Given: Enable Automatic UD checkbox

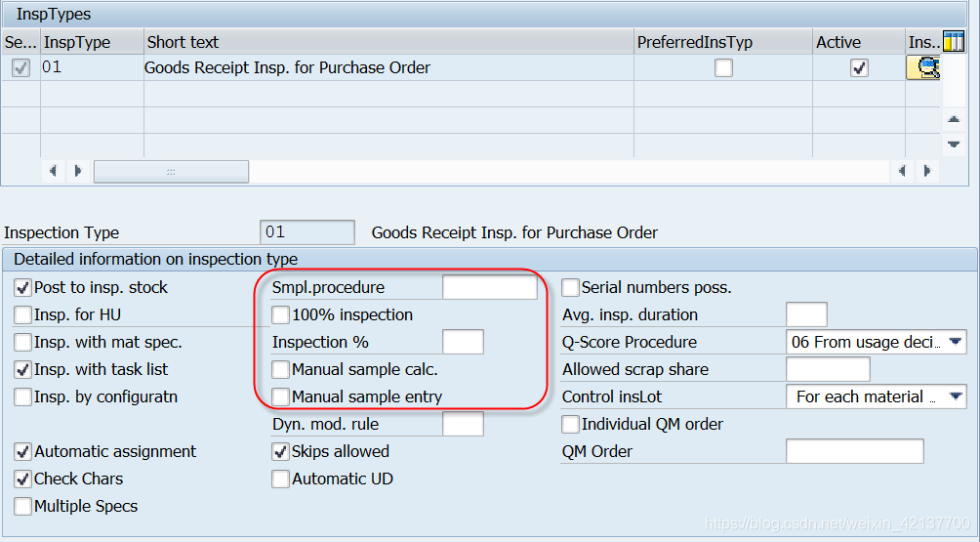Looking at the screenshot, I should pos(280,479).
